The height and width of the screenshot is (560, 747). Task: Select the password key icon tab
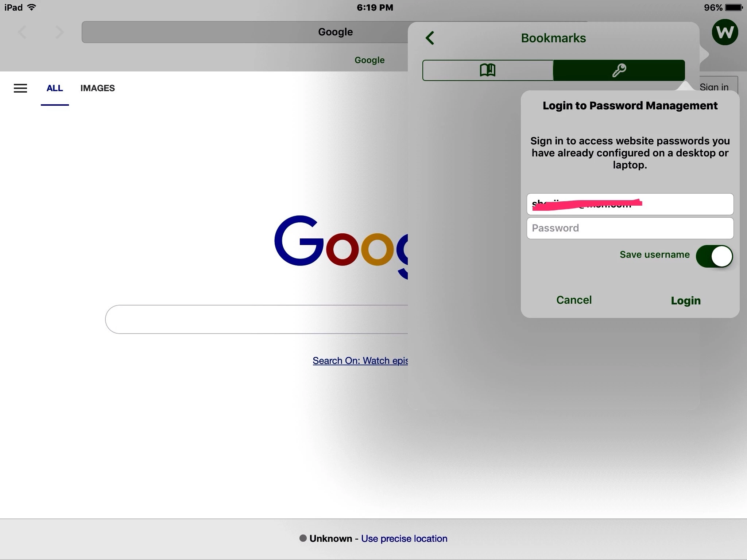(619, 70)
